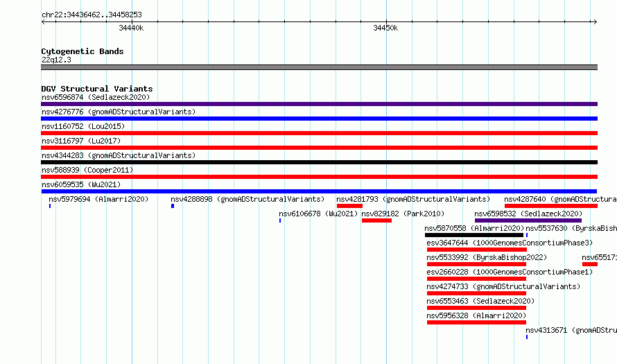This screenshot has width=617, height=364.
Task: Click the blue marker under the nsv6106678 label
Action: [280, 220]
